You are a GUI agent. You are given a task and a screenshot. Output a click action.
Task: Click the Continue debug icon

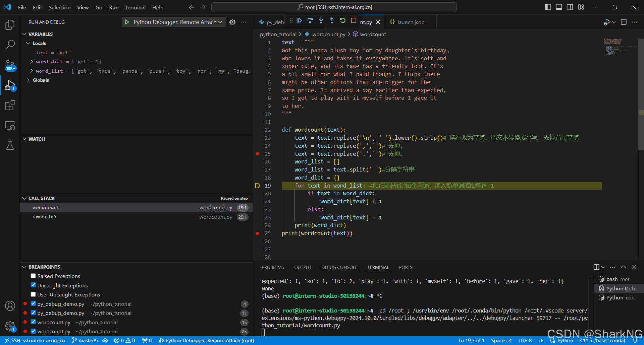coord(299,20)
